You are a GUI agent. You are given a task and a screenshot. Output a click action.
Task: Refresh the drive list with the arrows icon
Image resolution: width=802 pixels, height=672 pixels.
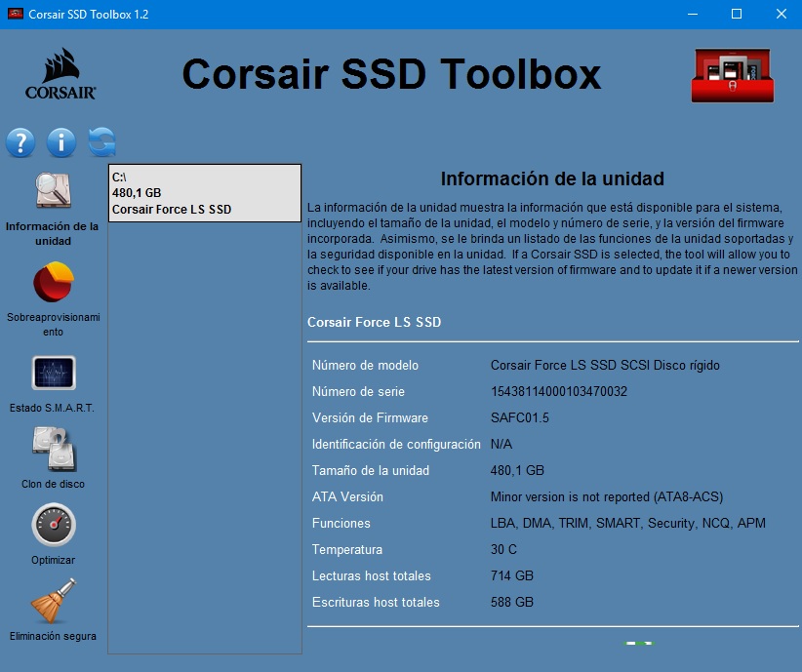pyautogui.click(x=101, y=142)
